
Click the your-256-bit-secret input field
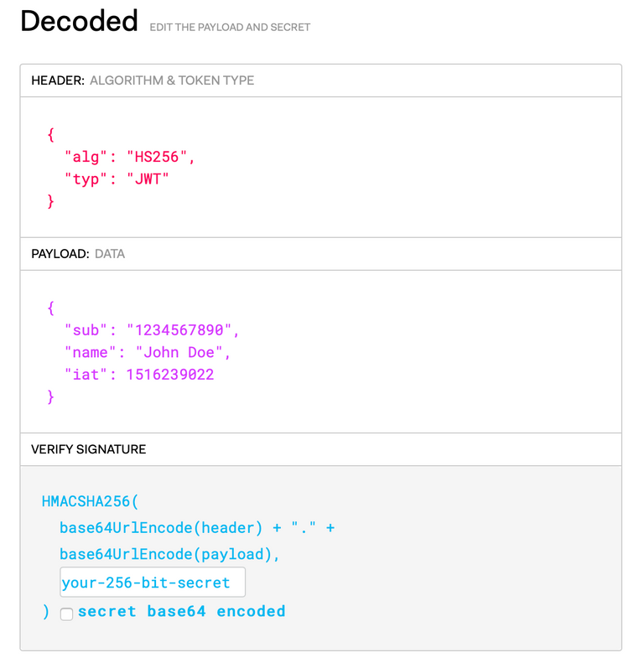[153, 583]
